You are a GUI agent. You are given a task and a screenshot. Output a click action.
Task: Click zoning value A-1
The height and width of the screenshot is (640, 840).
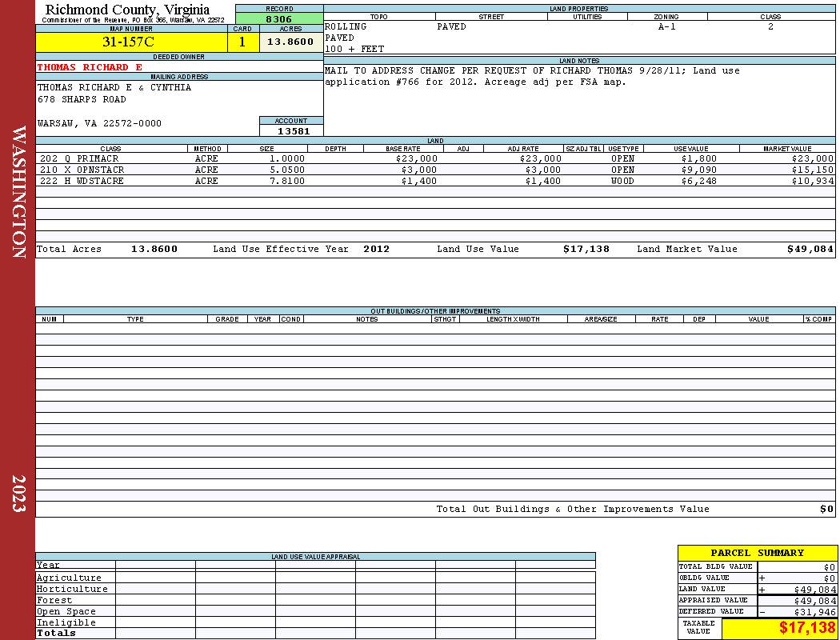click(x=666, y=26)
